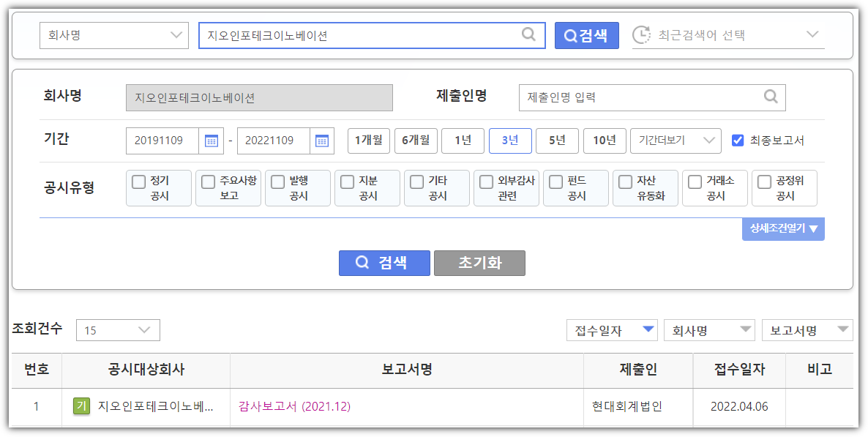Image resolution: width=868 pixels, height=437 pixels.
Task: Click the 공시대상회사 column header
Action: click(146, 370)
